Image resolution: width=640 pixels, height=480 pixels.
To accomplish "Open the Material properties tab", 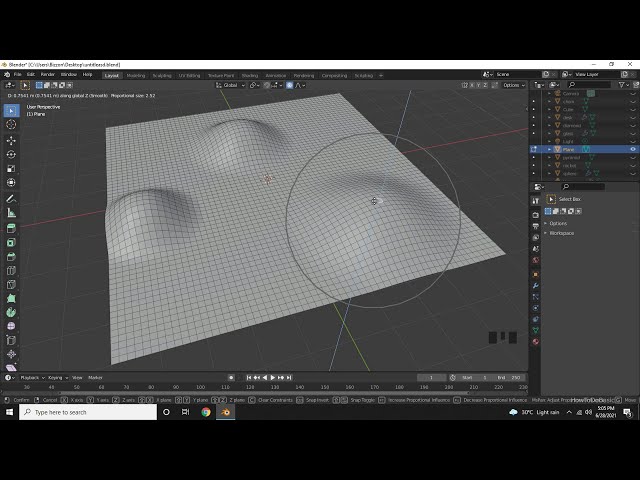I will [x=536, y=342].
